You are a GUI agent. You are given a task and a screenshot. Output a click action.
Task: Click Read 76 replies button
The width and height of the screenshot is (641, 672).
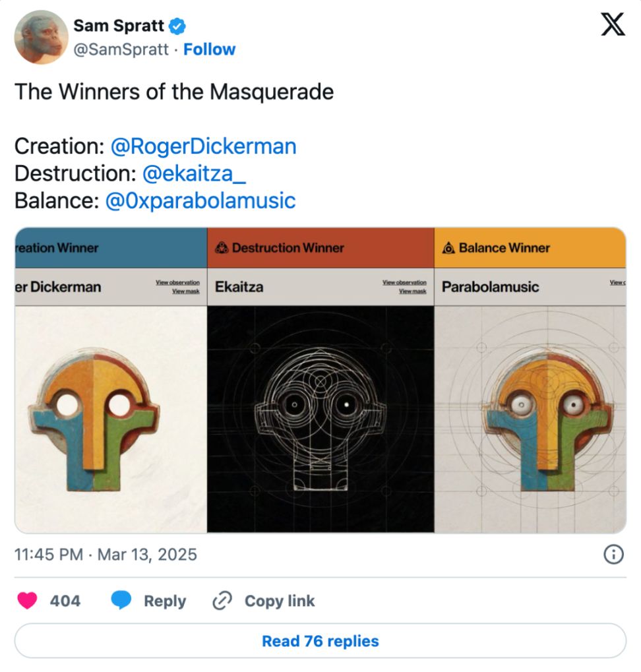[x=320, y=641]
